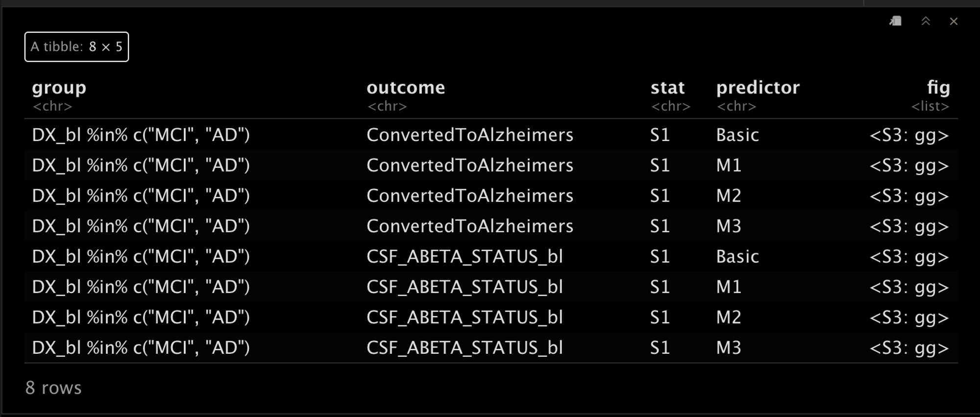Click the outcome column header
This screenshot has height=417, width=980.
pos(406,88)
